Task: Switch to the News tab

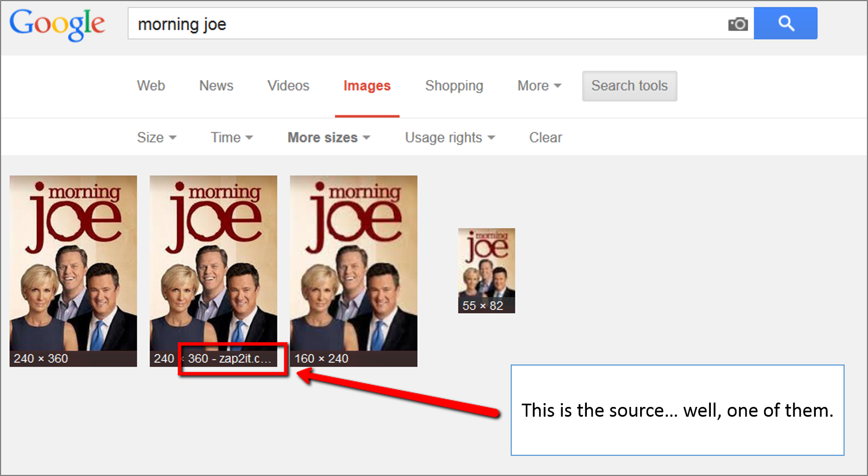Action: 216,86
